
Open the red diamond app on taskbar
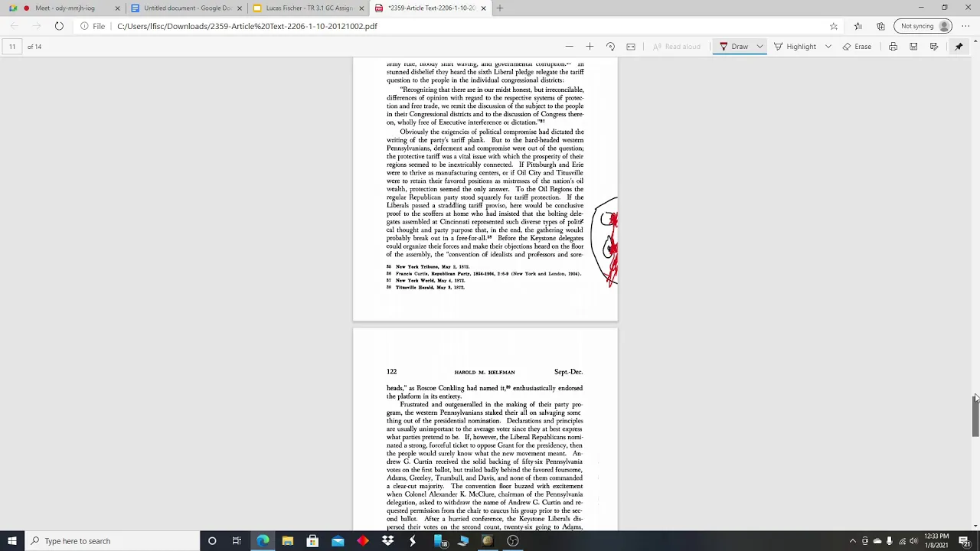[363, 541]
